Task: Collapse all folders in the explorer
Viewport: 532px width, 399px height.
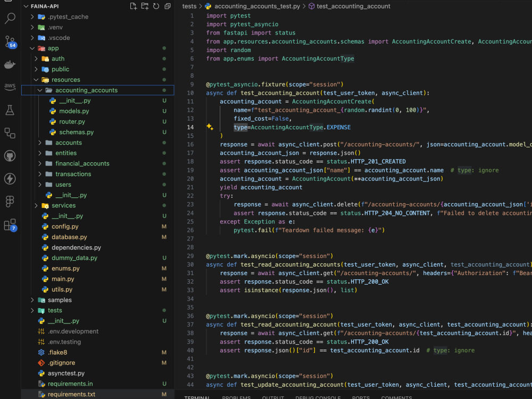Action: (x=167, y=6)
